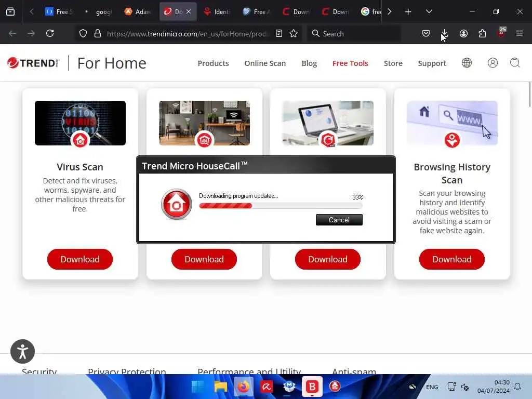The height and width of the screenshot is (399, 532).
Task: Open the accessibility options button
Action: click(23, 351)
